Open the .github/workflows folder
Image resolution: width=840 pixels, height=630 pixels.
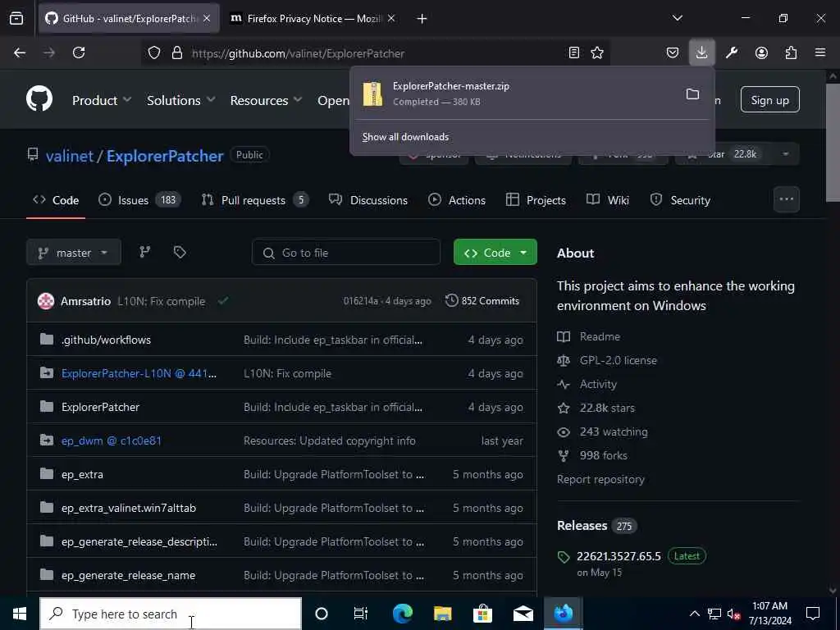[106, 340]
